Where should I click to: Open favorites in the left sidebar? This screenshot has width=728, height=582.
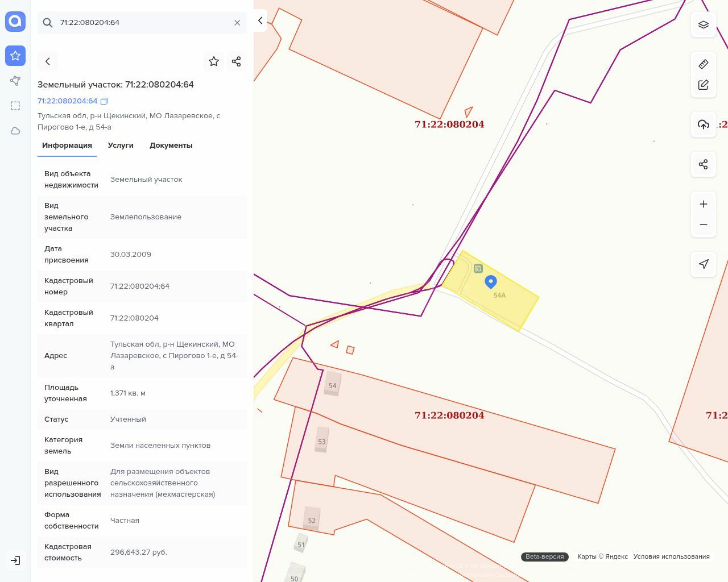coord(15,56)
